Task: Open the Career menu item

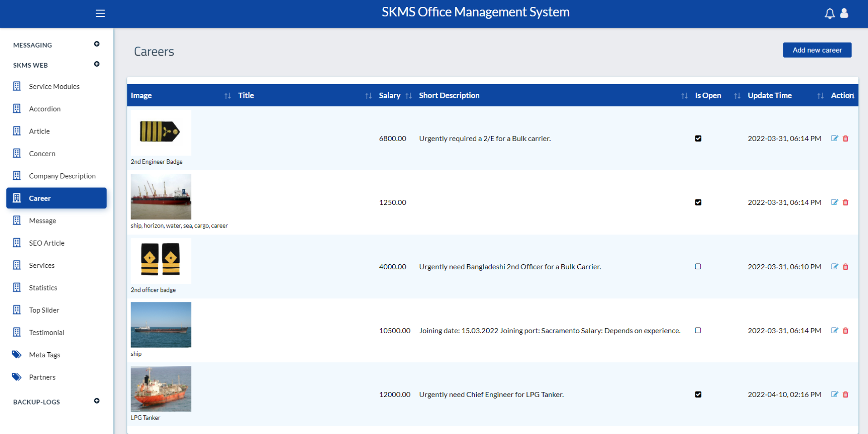Action: [56, 198]
